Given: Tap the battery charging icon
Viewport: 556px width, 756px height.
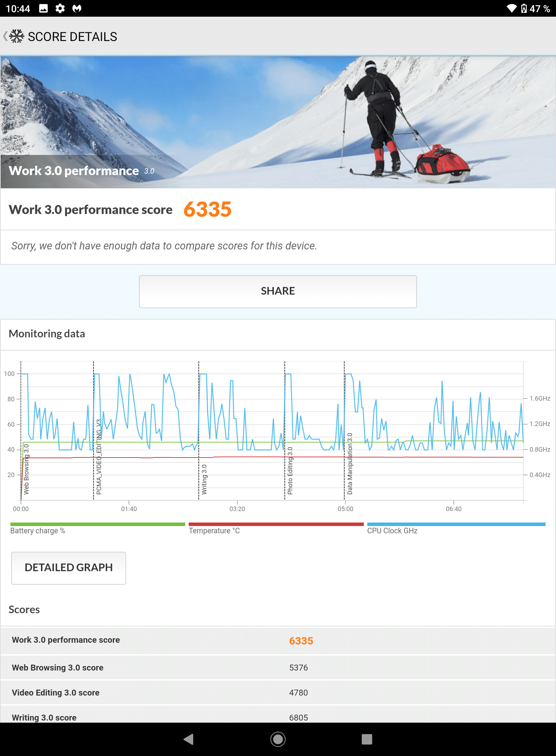Looking at the screenshot, I should point(524,8).
